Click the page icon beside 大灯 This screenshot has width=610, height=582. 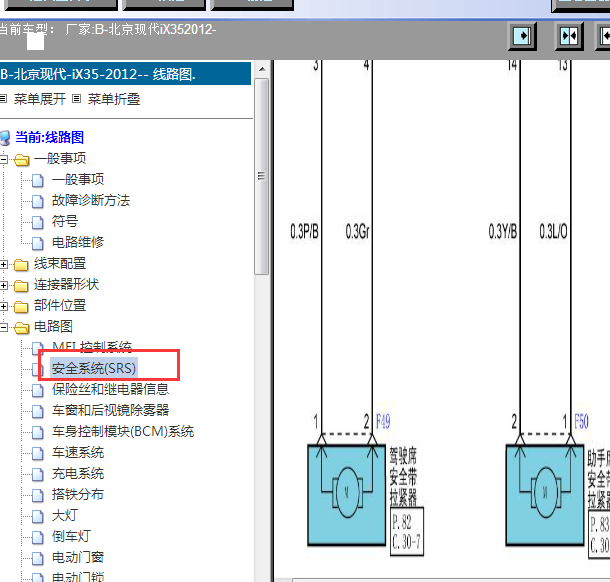[37, 517]
